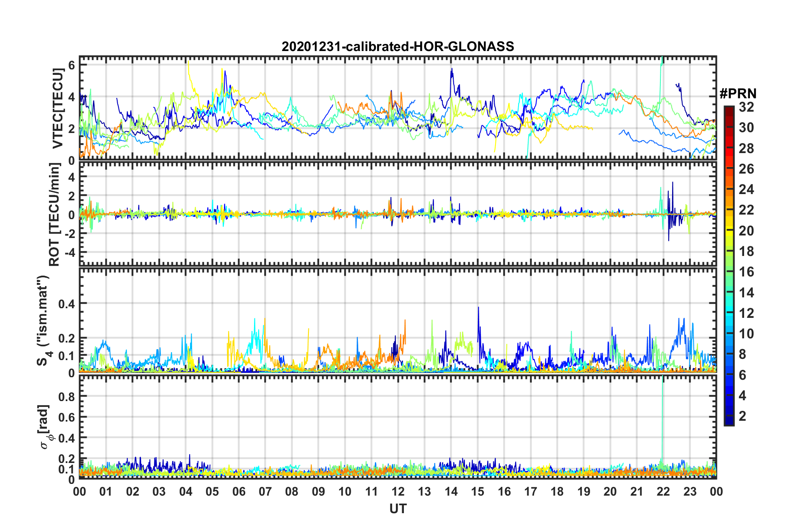Pick the orange colorbar band beside label 24
The height and width of the screenshot is (532, 796).
click(729, 190)
